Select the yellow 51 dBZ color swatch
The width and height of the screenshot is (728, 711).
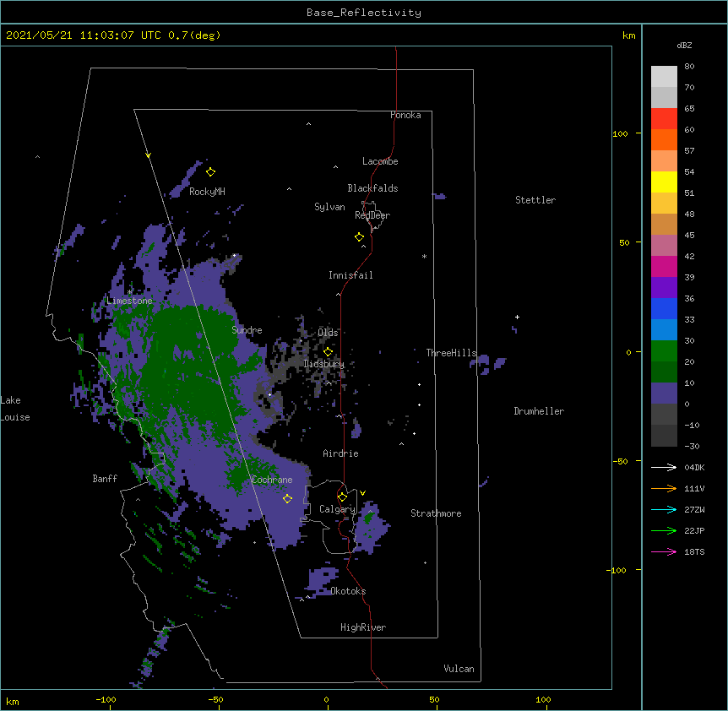click(x=664, y=182)
